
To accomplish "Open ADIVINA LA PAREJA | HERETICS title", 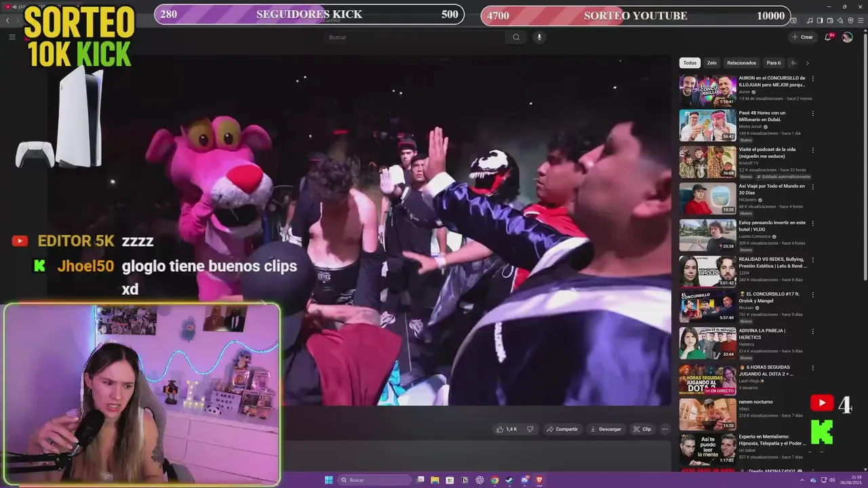I will (762, 334).
